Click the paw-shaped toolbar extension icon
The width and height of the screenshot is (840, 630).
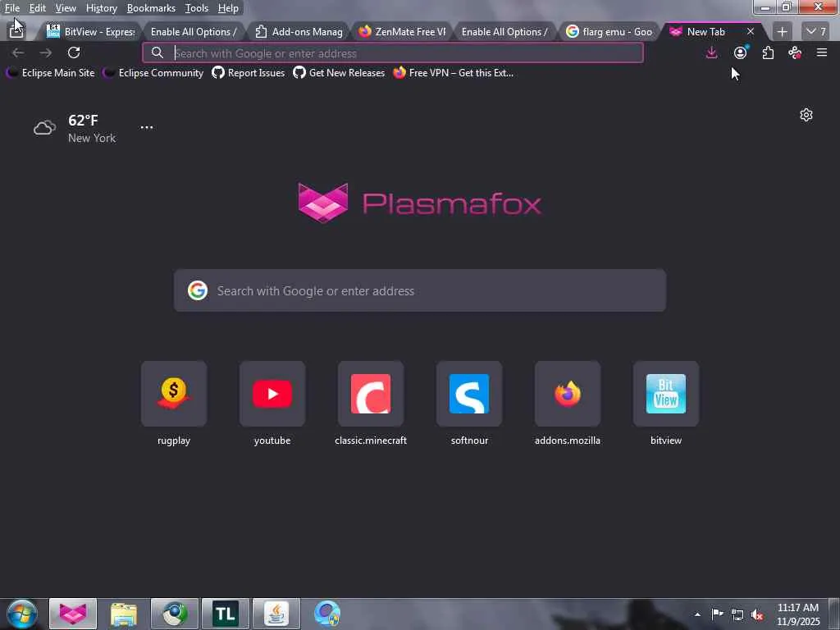[x=795, y=52]
